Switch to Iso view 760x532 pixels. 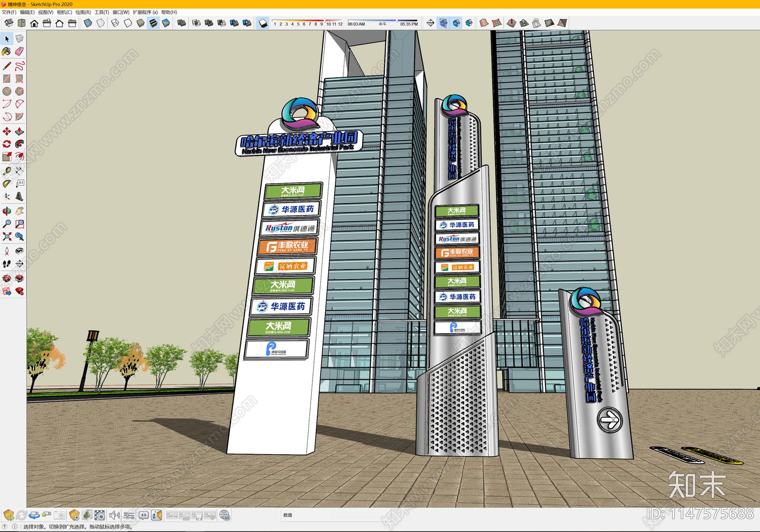(x=9, y=23)
